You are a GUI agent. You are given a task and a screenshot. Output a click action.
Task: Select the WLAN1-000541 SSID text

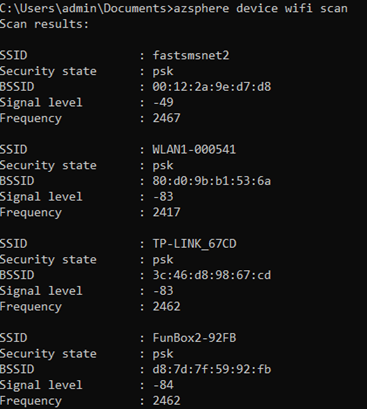pyautogui.click(x=194, y=149)
